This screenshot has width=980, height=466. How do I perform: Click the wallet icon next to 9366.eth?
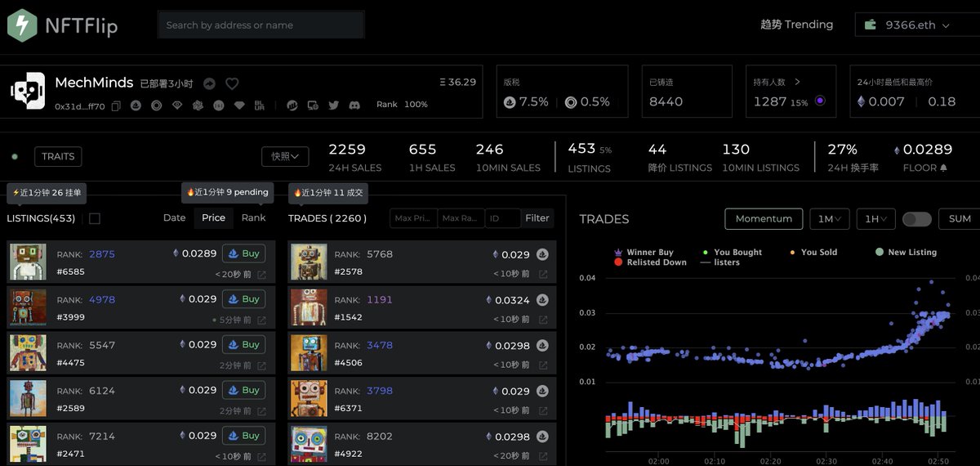tap(871, 25)
